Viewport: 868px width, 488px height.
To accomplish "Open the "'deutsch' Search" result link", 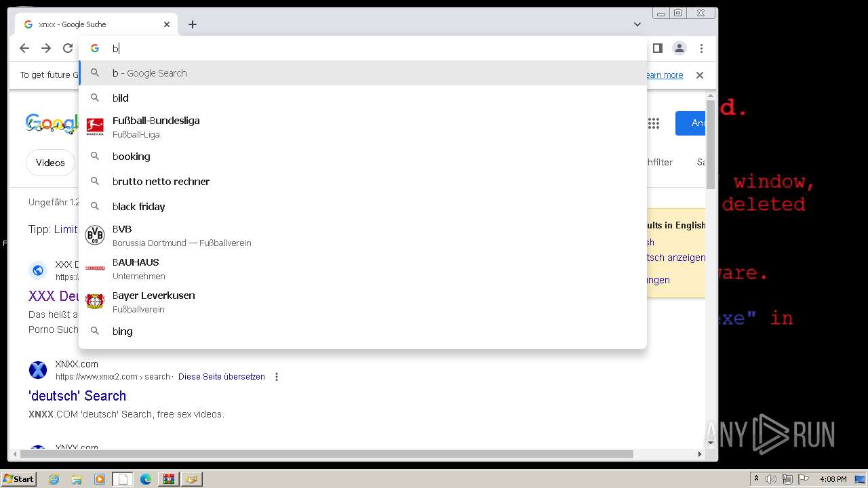I will (77, 396).
